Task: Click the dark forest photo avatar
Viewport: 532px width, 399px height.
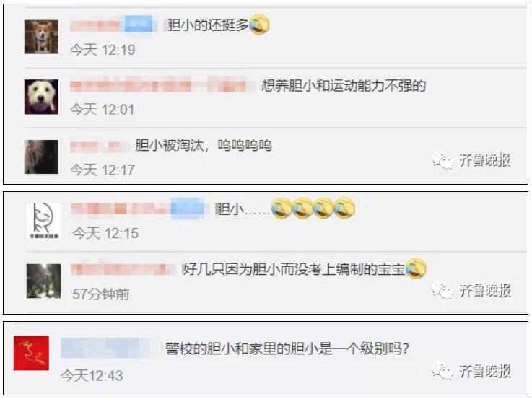Action: (44, 281)
